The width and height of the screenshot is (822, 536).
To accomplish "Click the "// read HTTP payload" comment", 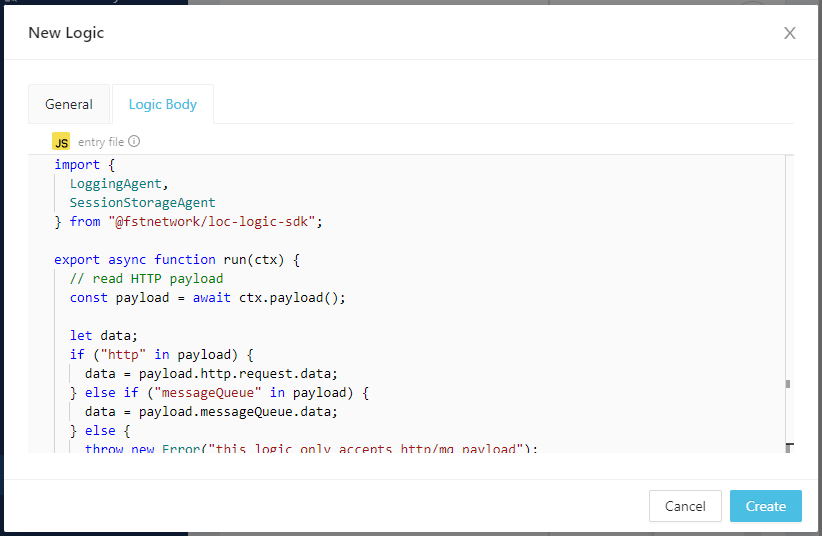I will pyautogui.click(x=146, y=279).
